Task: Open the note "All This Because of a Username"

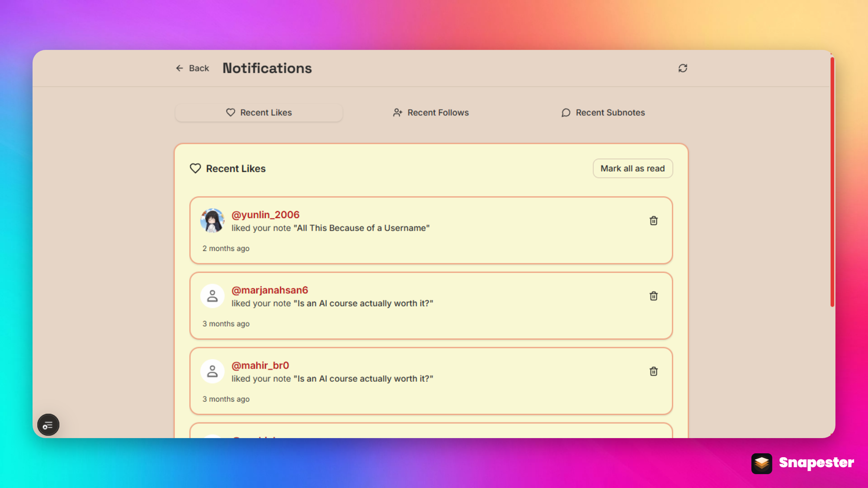Action: click(x=361, y=228)
